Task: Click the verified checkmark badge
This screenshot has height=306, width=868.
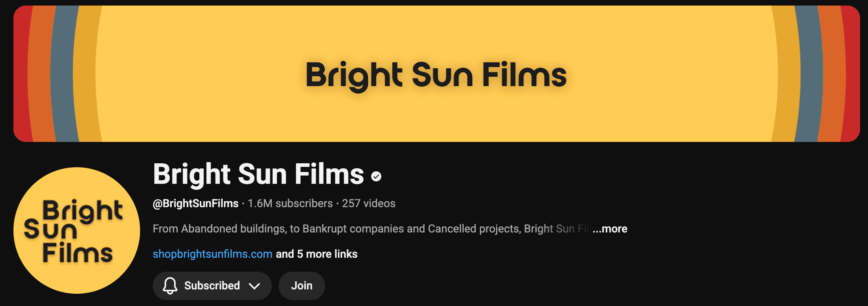Action: pos(376,176)
